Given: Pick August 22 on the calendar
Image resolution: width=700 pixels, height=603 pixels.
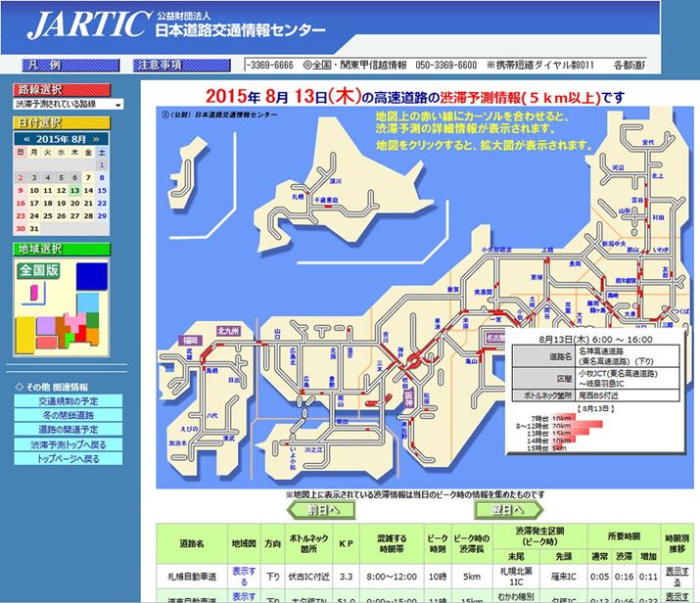Looking at the screenshot, I should coord(103,203).
